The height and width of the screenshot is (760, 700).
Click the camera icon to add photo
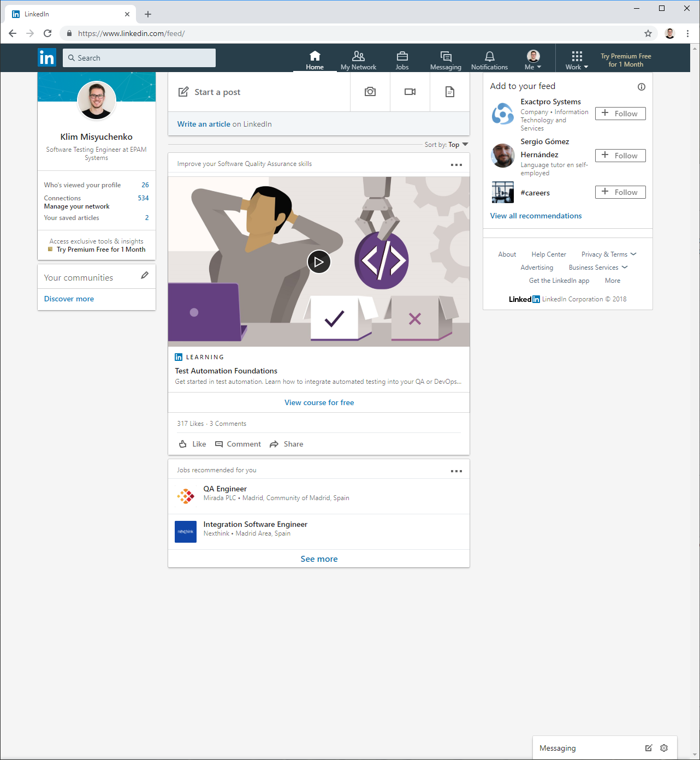click(x=370, y=92)
